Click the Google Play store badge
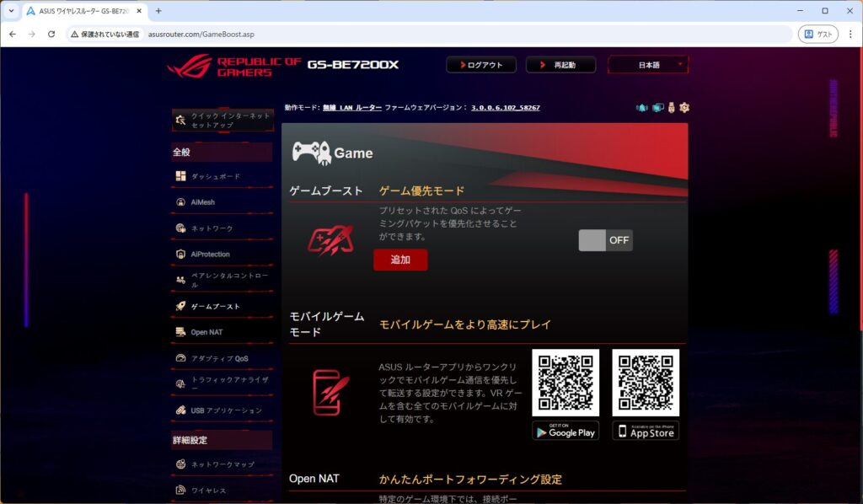This screenshot has height=504, width=863. tap(566, 431)
